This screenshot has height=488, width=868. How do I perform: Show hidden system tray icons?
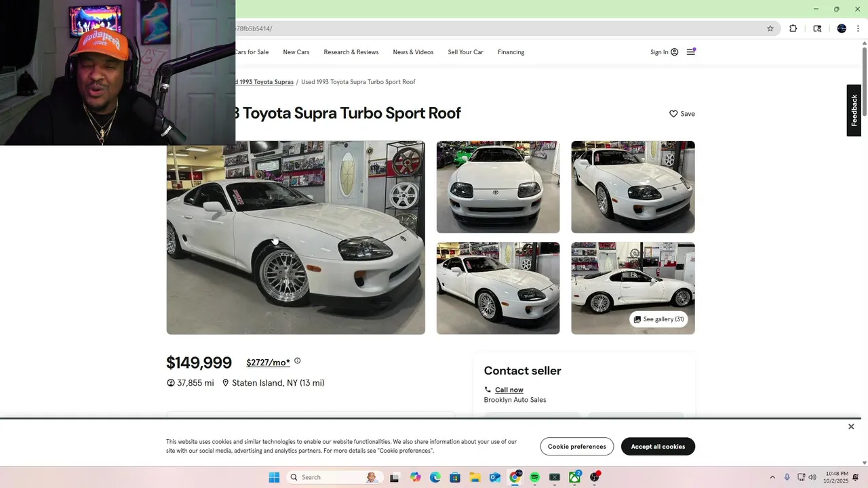pyautogui.click(x=772, y=477)
